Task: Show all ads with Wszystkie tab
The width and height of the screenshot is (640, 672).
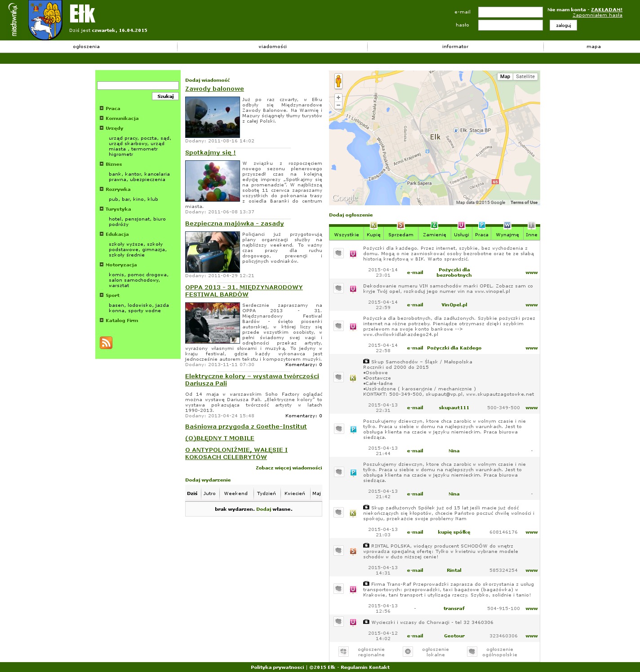Action: click(347, 234)
